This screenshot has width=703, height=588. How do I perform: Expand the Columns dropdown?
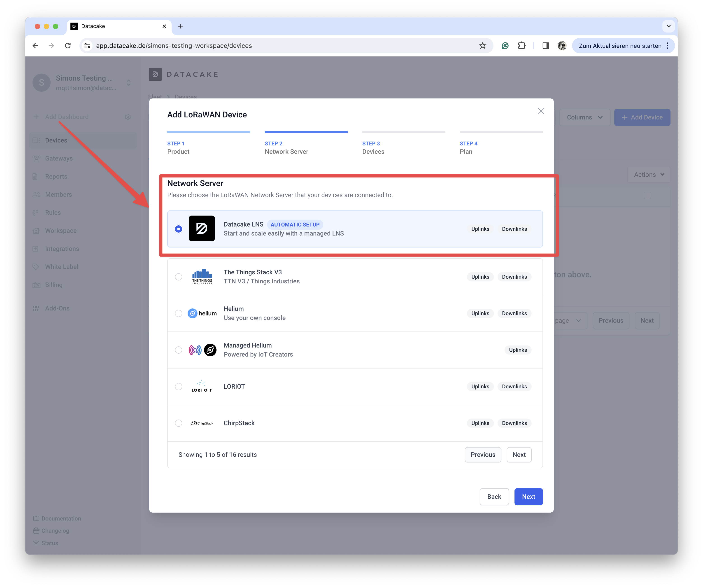(x=584, y=117)
